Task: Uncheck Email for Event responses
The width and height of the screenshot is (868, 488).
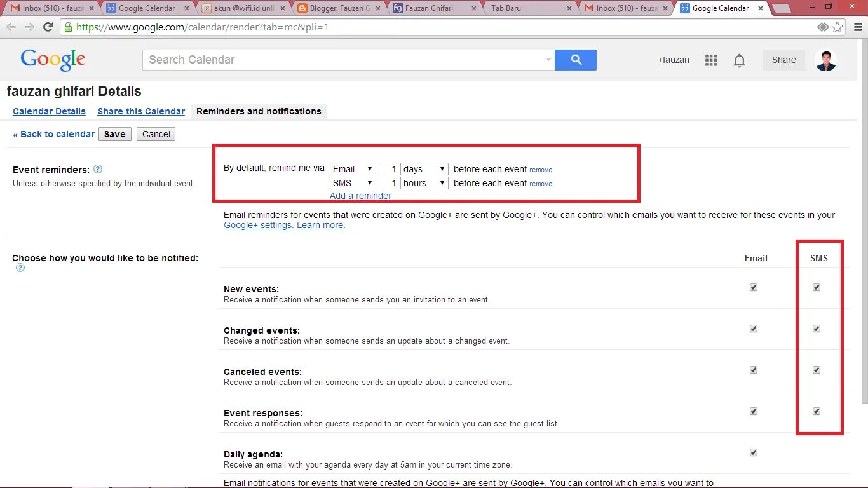Action: click(754, 411)
